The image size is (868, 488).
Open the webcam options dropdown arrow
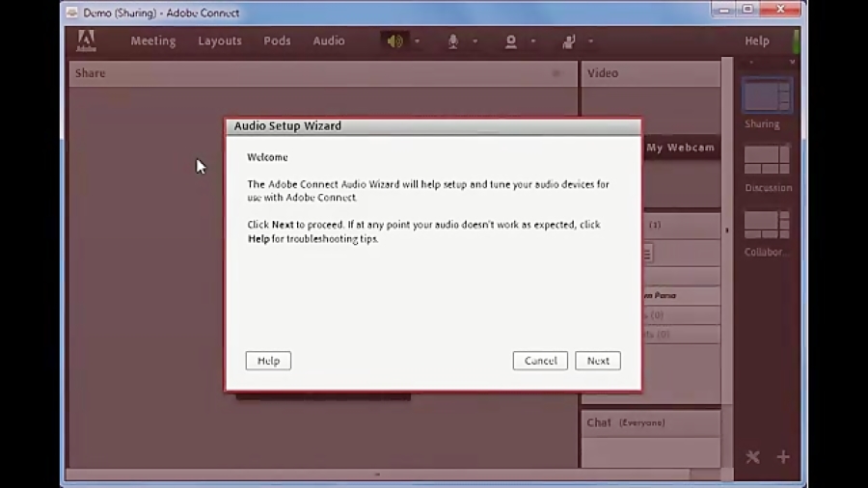[x=533, y=41]
